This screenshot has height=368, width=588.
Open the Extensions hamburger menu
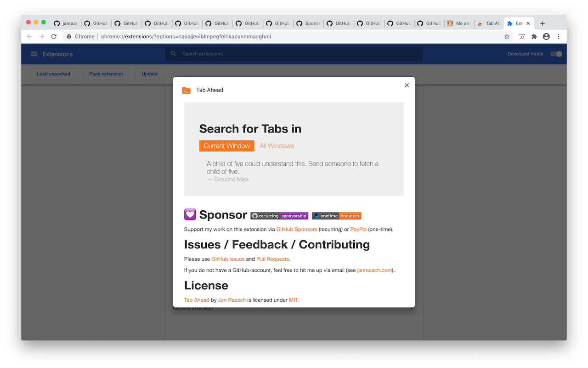pos(34,54)
